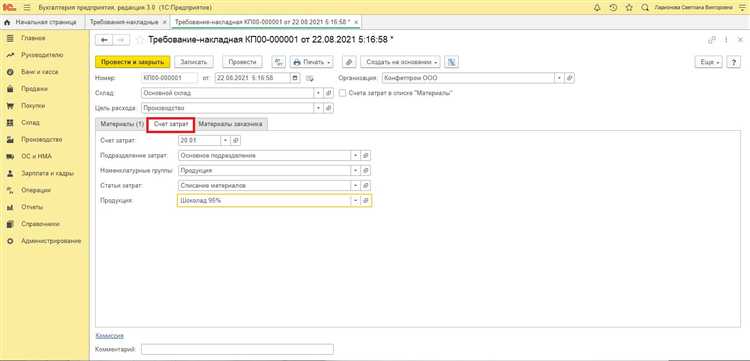Show document postings Дт/Кт icon
Image resolution: width=750 pixels, height=361 pixels.
point(278,62)
